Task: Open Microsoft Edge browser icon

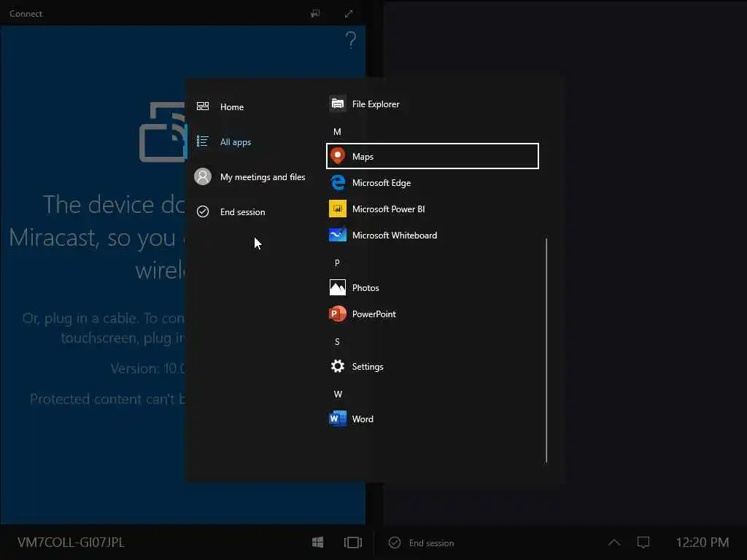Action: [338, 182]
